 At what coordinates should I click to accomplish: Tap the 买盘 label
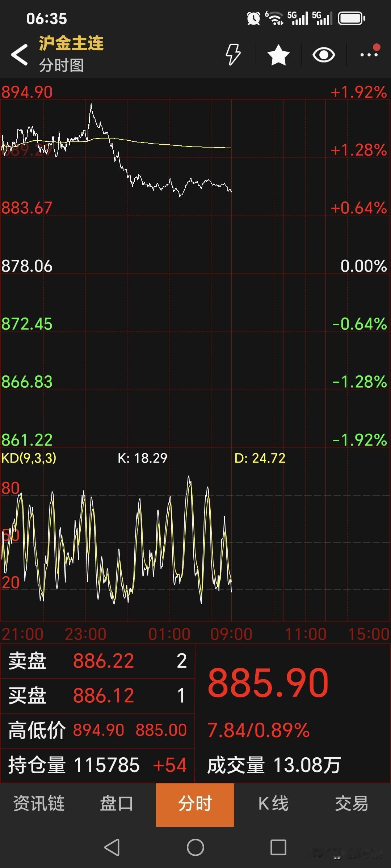coord(27,695)
